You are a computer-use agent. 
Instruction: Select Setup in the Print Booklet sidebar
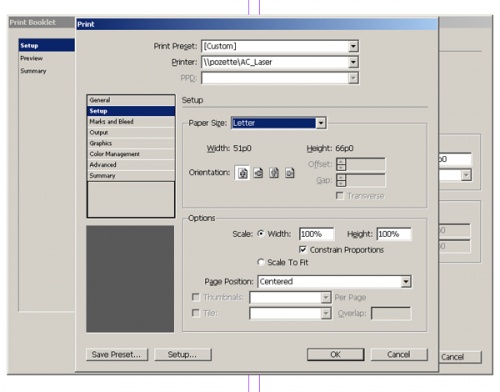47,45
